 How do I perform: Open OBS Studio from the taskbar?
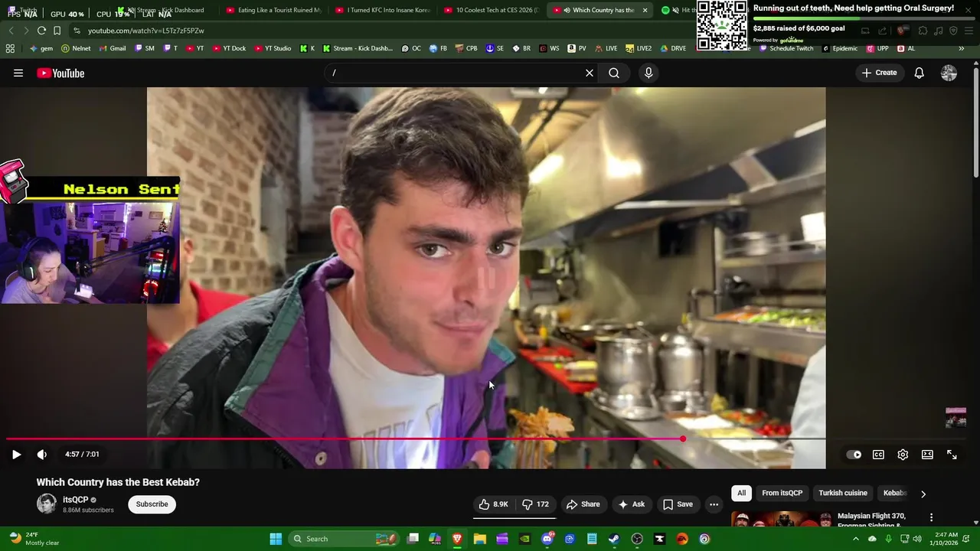tap(637, 539)
